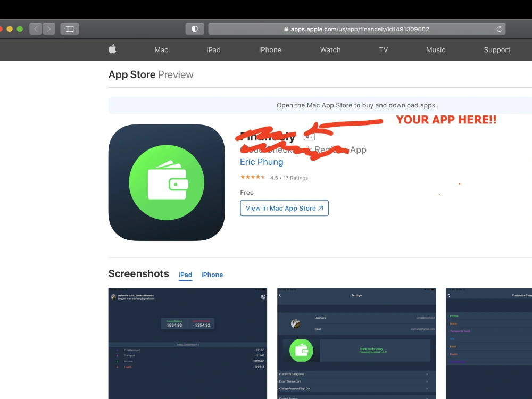Open the Mac navigation item

pyautogui.click(x=161, y=50)
